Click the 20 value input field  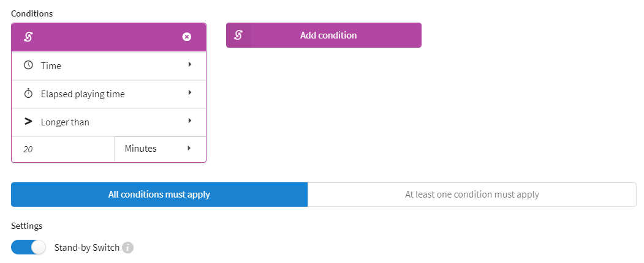(63, 149)
